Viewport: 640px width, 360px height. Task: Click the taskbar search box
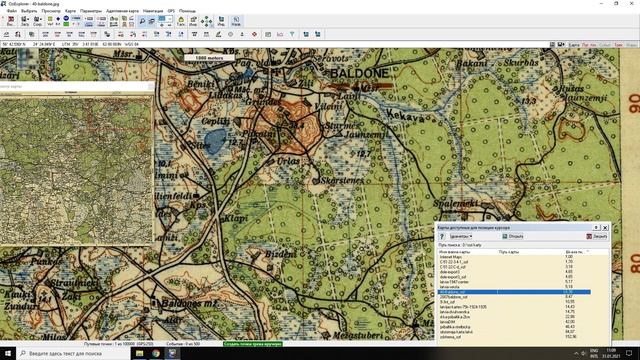(73, 353)
